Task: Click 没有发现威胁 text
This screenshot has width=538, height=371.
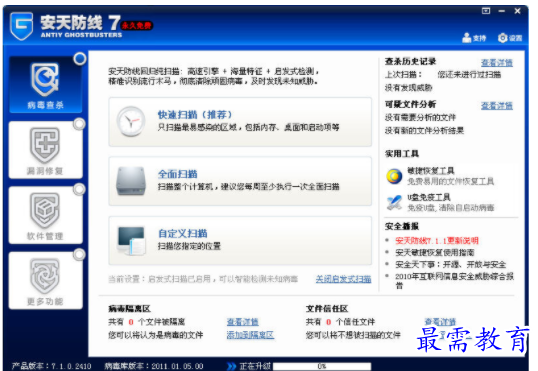Action: tap(408, 88)
